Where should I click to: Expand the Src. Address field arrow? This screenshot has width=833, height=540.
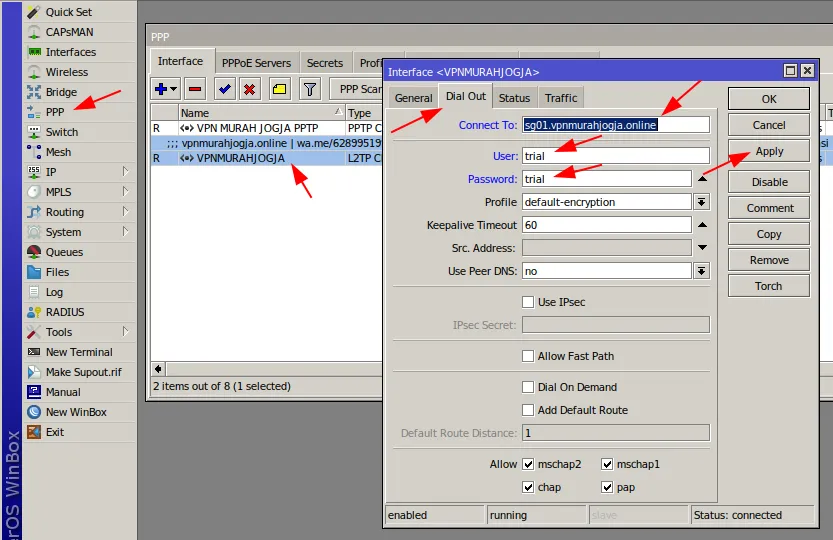[702, 248]
